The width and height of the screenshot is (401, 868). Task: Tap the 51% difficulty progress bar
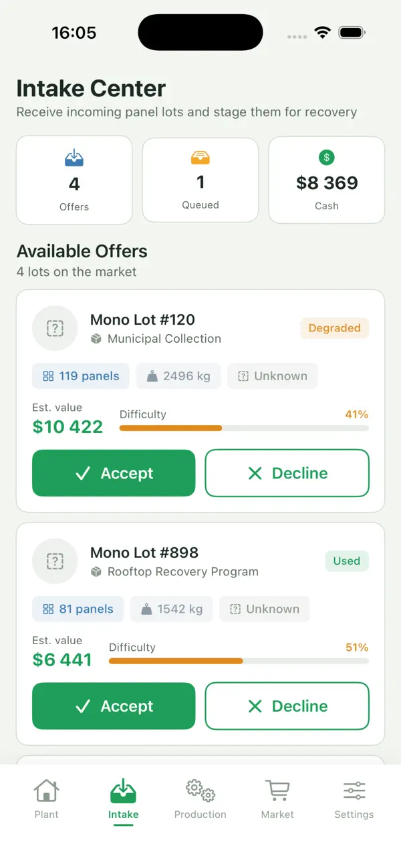pos(239,662)
